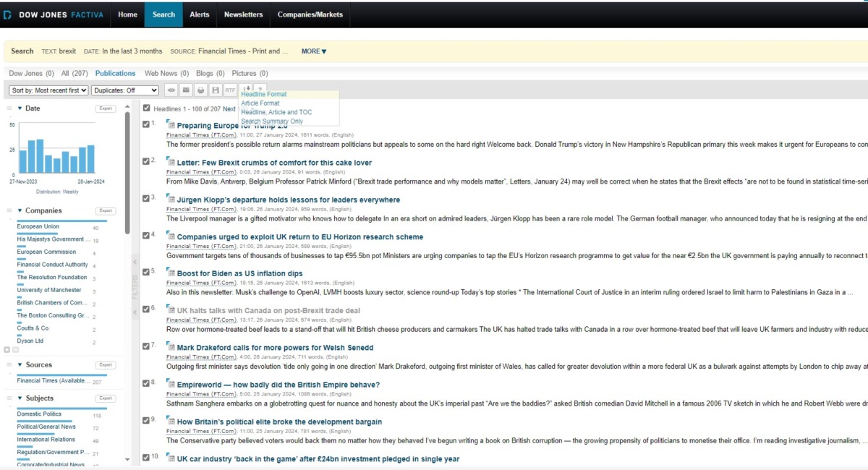Toggle the checkbox for headline 6
The image size is (868, 470).
(x=146, y=309)
